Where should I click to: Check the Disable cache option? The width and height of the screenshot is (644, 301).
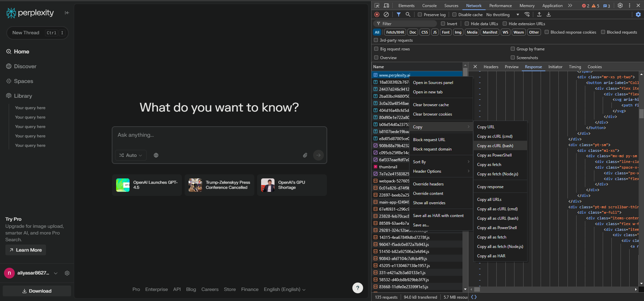point(454,14)
